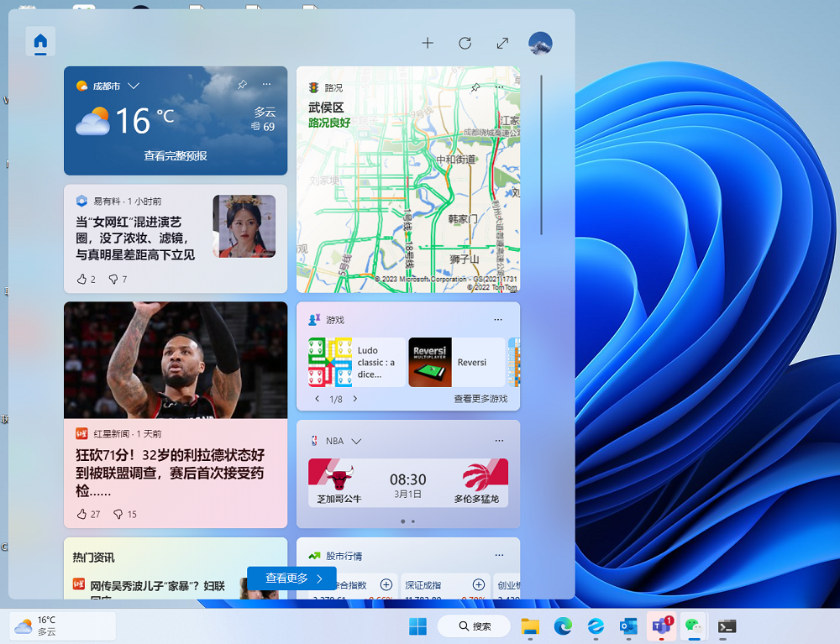Open more options for the NBA widget
The width and height of the screenshot is (840, 644).
click(499, 441)
